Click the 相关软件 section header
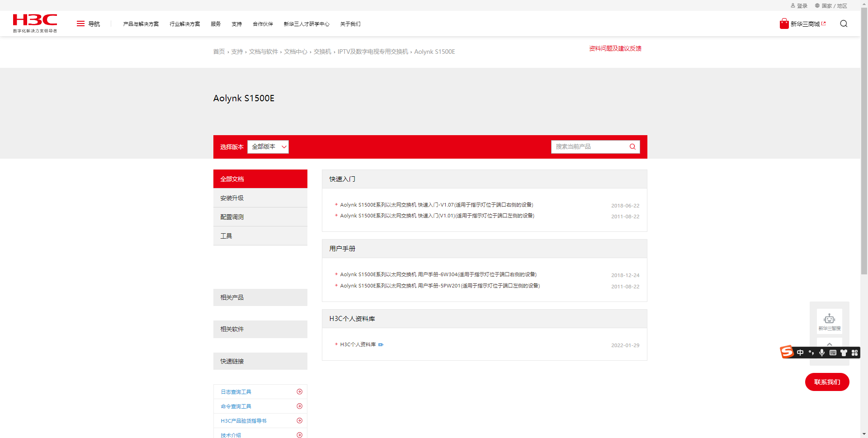The height and width of the screenshot is (438, 868). [260, 329]
